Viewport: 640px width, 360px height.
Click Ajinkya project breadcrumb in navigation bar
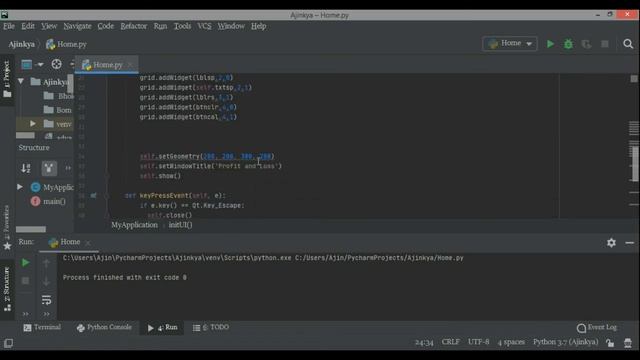(21, 44)
